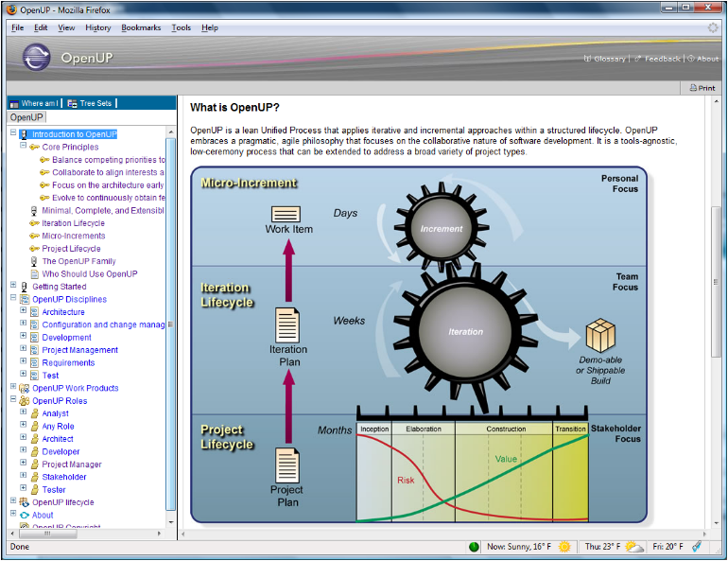The height and width of the screenshot is (561, 728).
Task: Click the content pane scroll-down arrow
Action: [716, 523]
